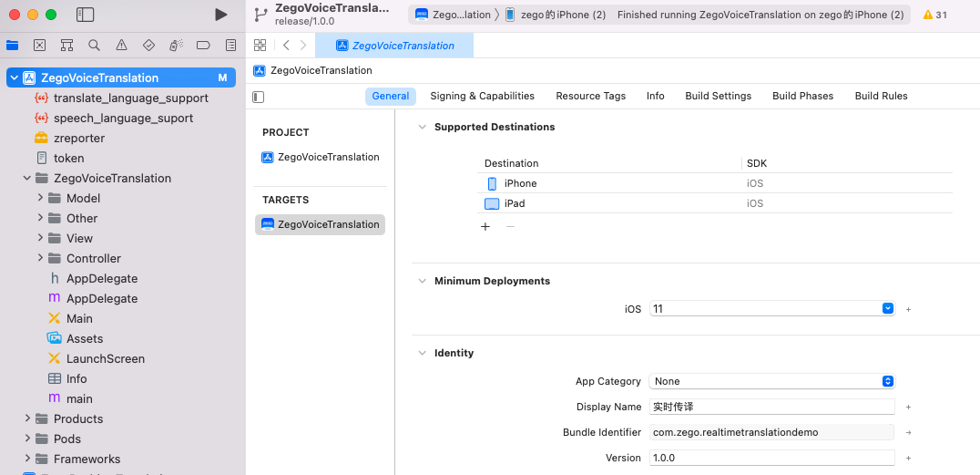Image resolution: width=980 pixels, height=475 pixels.
Task: Switch to the General tab
Action: 391,97
